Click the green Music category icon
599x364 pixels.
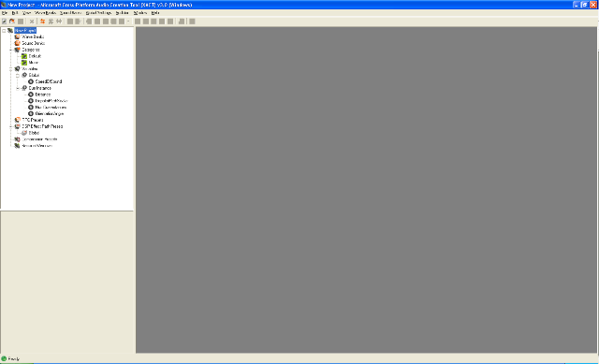[24, 63]
